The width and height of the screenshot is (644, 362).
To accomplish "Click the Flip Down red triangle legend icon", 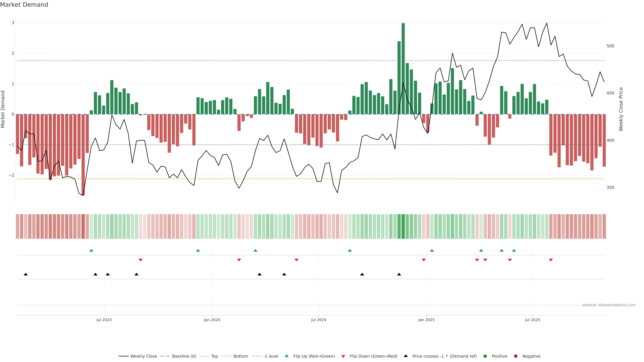I will click(x=343, y=356).
